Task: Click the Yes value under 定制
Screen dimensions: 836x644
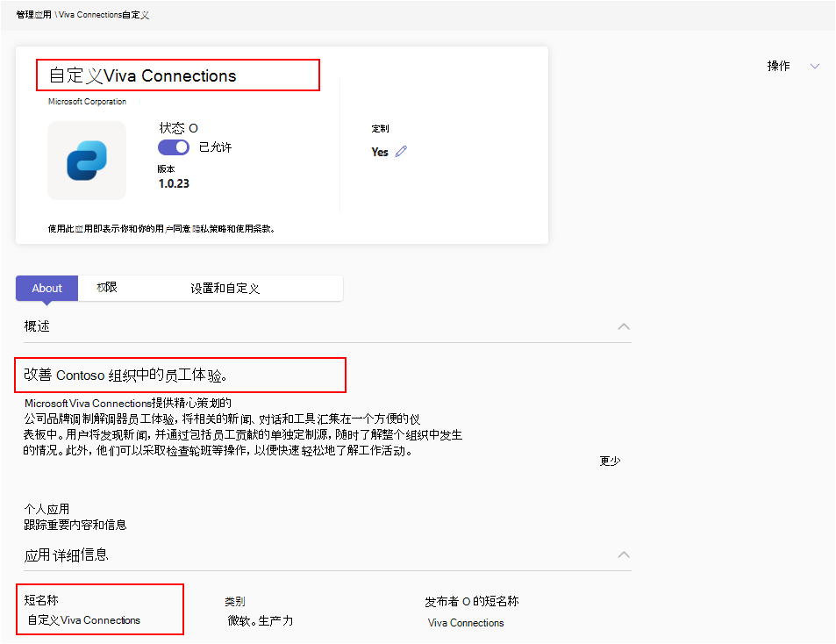Action: (379, 151)
